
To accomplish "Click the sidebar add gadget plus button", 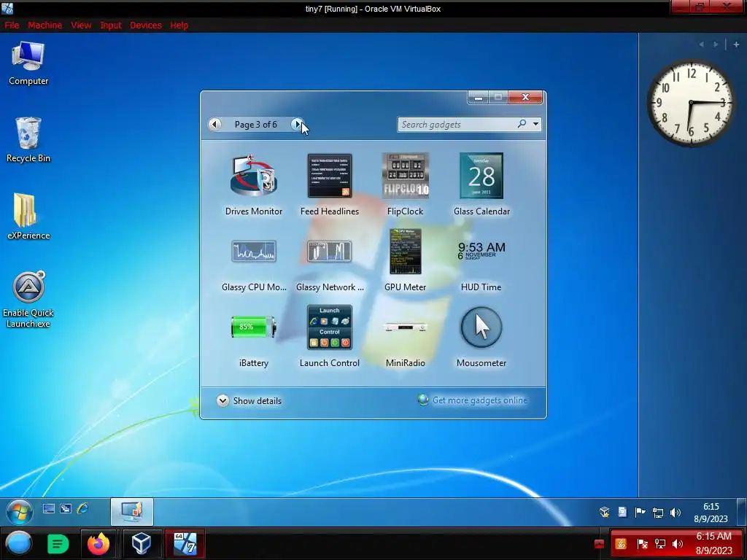I will pyautogui.click(x=736, y=44).
